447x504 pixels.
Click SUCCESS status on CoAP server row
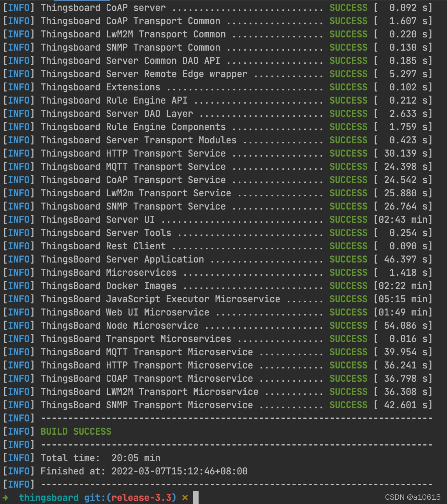pyautogui.click(x=348, y=8)
